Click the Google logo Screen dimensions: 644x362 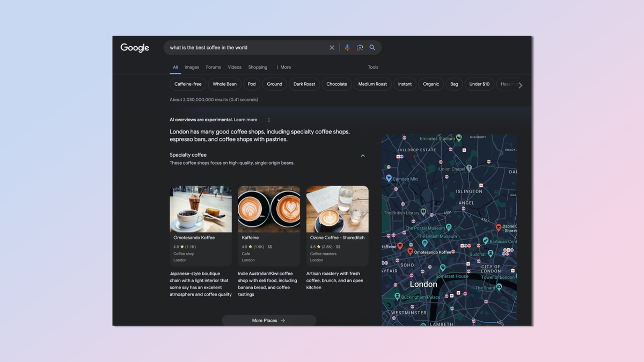(134, 48)
